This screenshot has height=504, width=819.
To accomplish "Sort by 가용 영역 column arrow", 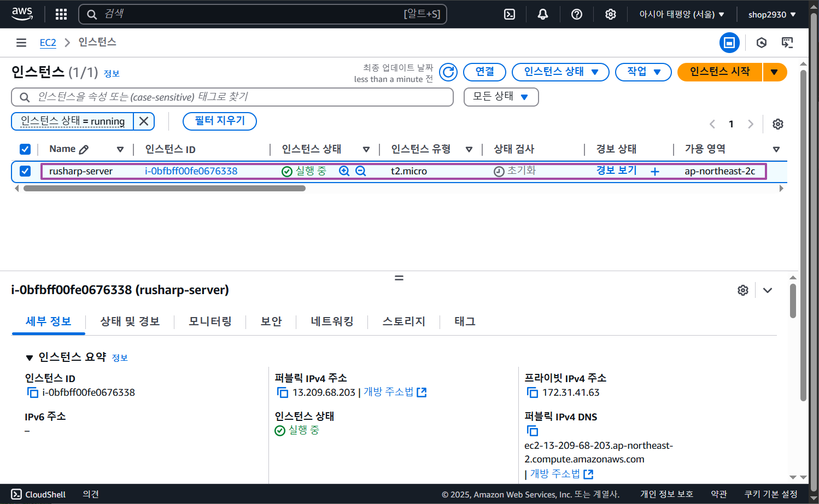I will [776, 149].
